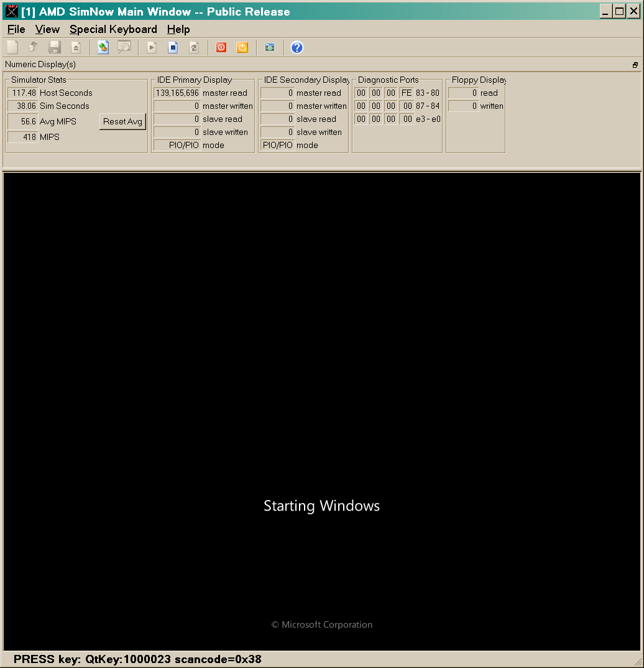Maximize the SimNow main window

point(619,11)
